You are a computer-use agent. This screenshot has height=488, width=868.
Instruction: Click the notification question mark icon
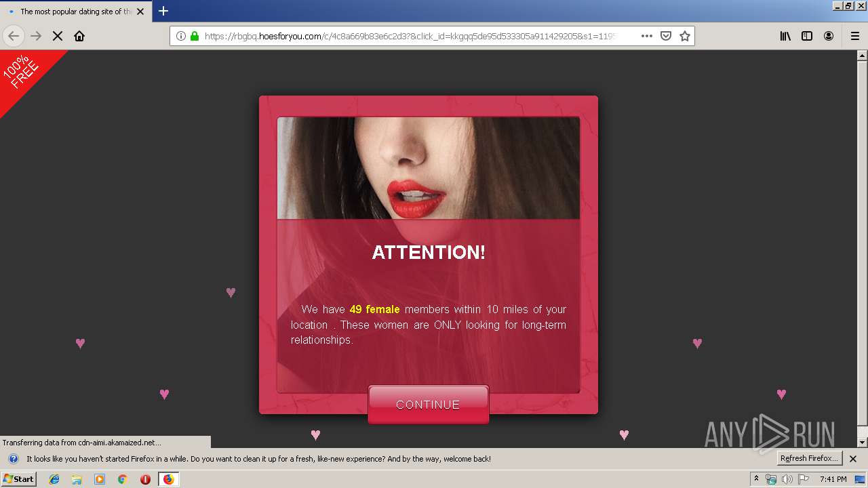[13, 459]
